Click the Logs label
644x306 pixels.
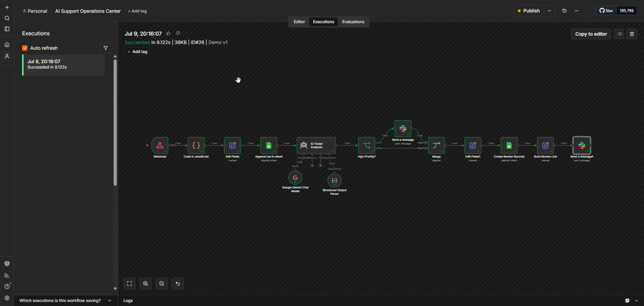tap(128, 301)
